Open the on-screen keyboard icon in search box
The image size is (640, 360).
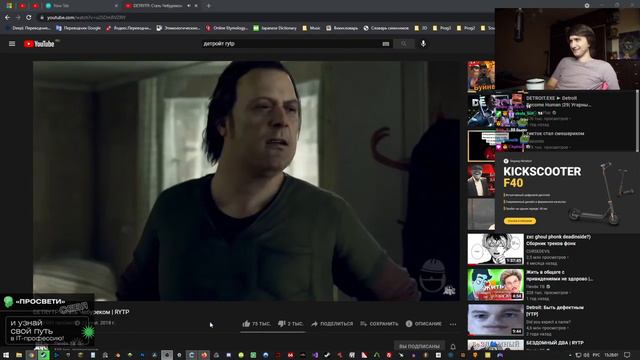point(386,44)
